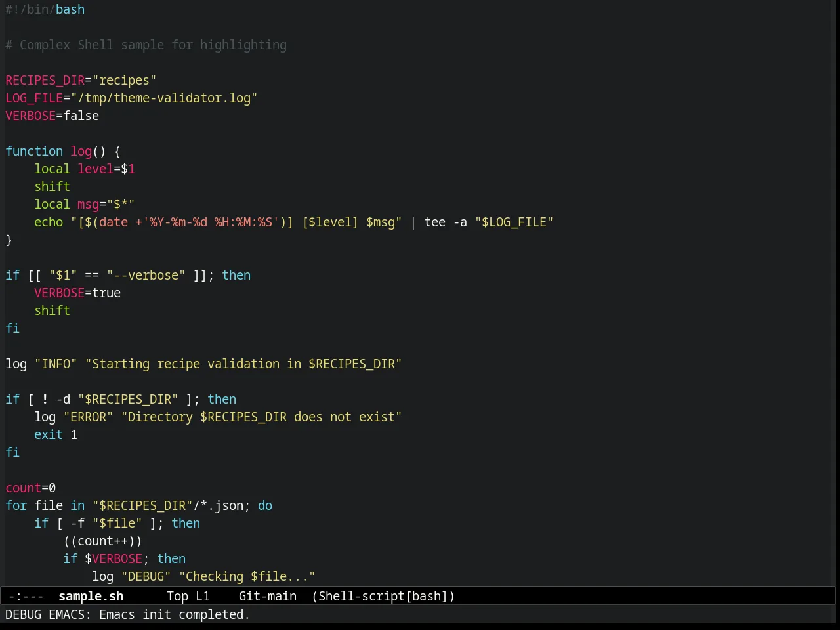The image size is (840, 630).
Task: Click the Top position indicator in mode line
Action: (x=177, y=596)
